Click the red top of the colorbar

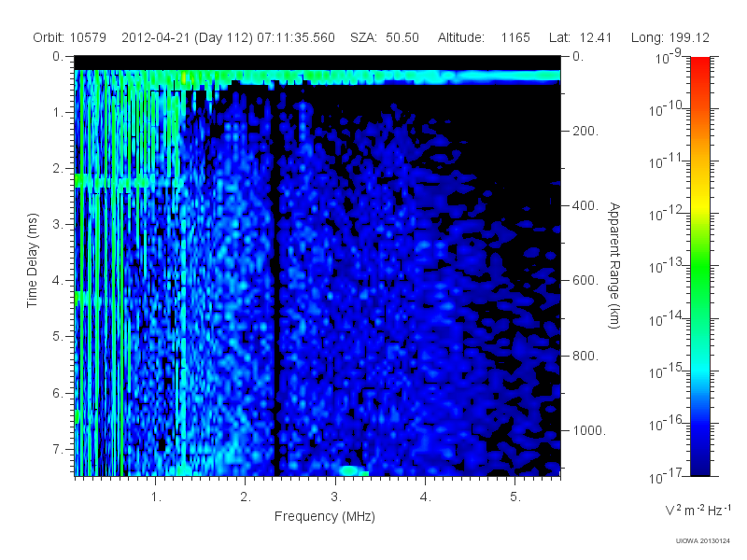[700, 66]
